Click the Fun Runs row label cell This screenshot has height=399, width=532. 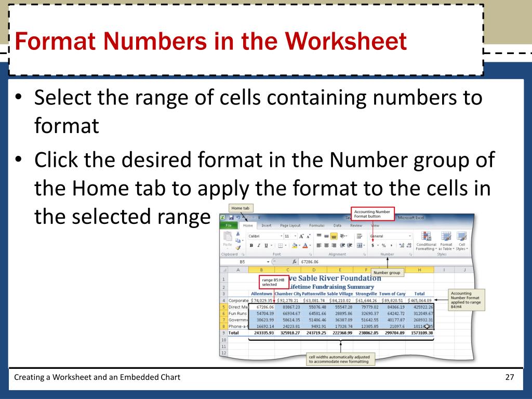[238, 313]
